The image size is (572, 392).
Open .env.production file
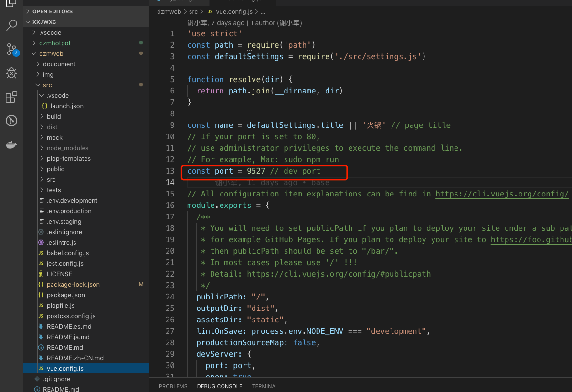click(86, 211)
